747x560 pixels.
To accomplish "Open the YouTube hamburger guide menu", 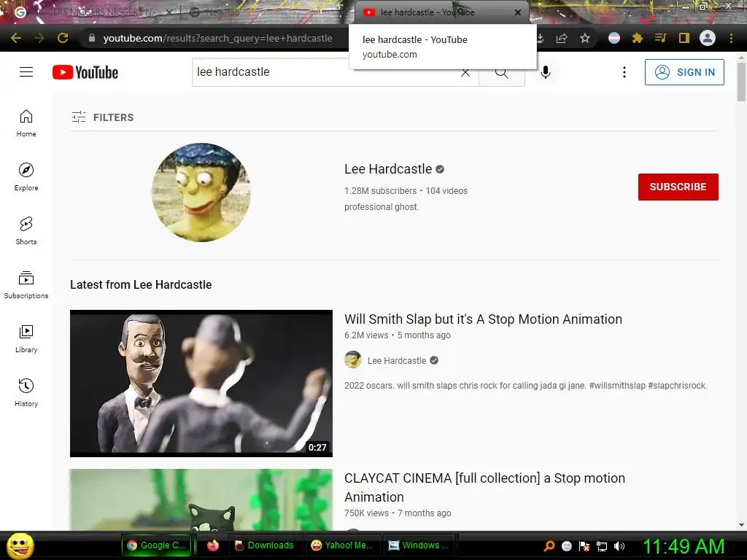I will pyautogui.click(x=26, y=72).
